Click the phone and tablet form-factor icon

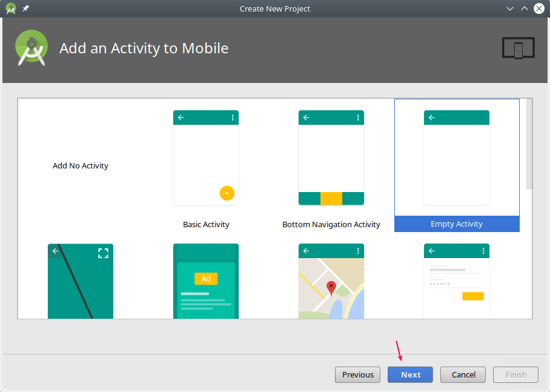coord(518,48)
